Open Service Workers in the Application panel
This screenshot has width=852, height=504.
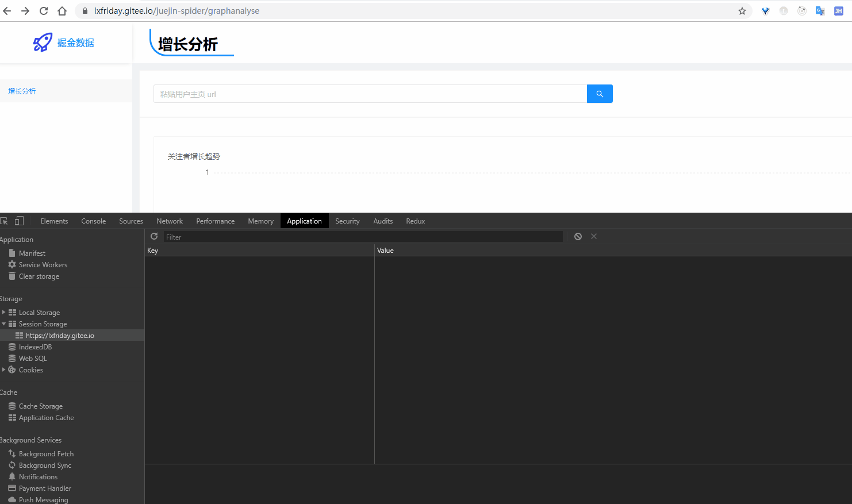point(42,264)
